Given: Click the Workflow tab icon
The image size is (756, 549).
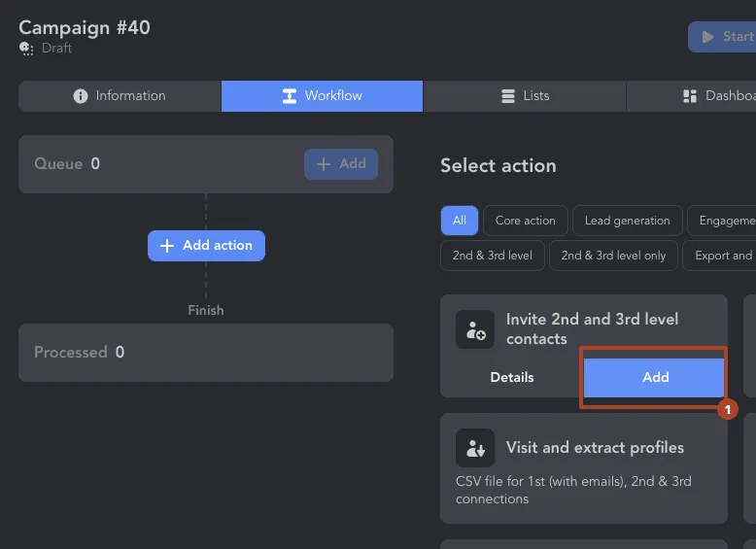Looking at the screenshot, I should (290, 96).
